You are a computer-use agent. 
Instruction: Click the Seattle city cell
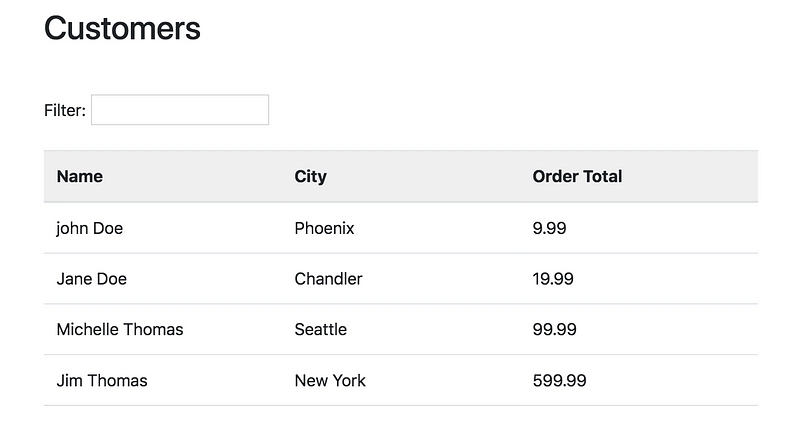point(320,329)
